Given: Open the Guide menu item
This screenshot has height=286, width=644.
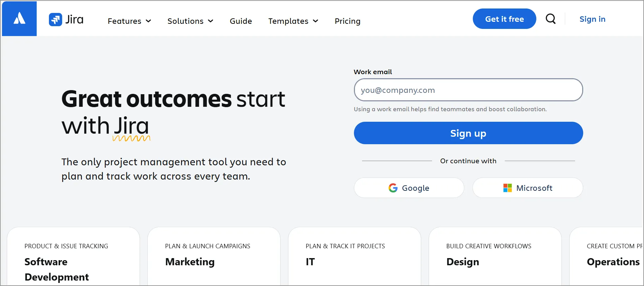Looking at the screenshot, I should tap(241, 21).
